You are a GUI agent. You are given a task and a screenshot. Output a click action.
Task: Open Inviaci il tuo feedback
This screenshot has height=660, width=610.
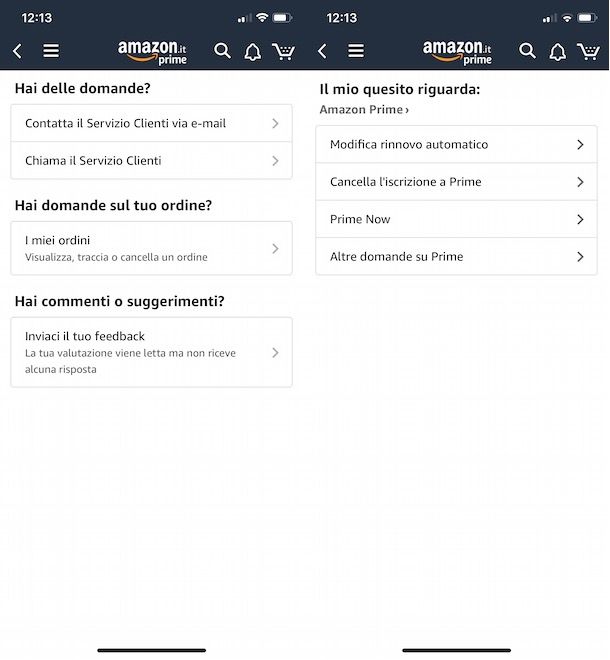(152, 352)
